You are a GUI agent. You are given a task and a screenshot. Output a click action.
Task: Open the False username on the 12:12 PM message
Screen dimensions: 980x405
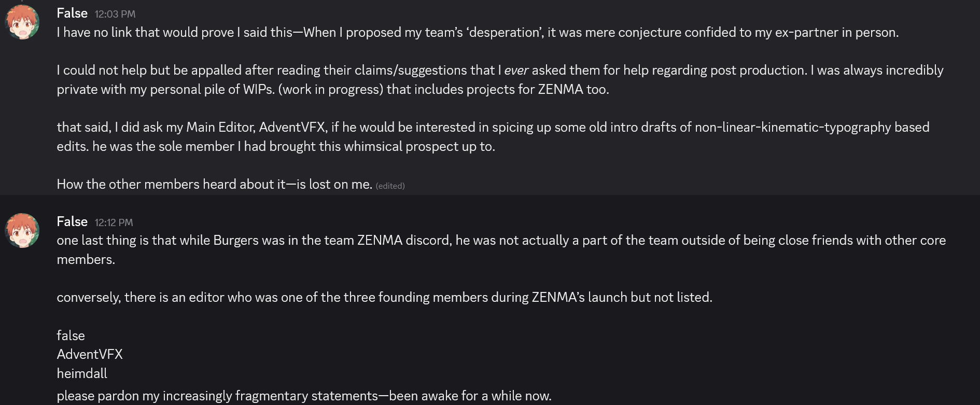(72, 221)
